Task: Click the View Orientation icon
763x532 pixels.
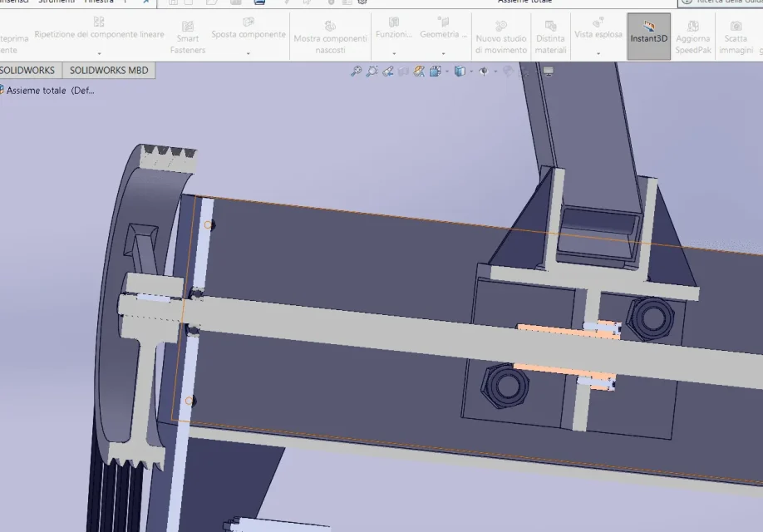Action: coord(435,71)
